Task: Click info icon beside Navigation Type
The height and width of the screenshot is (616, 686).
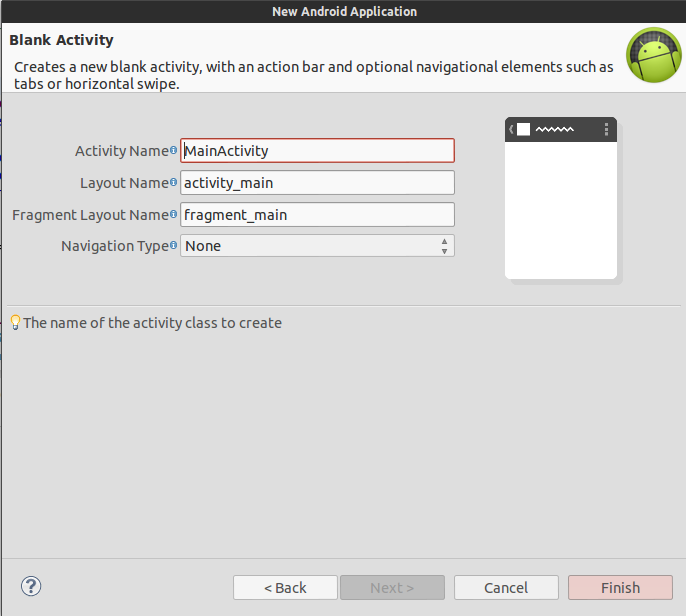Action: [x=173, y=245]
